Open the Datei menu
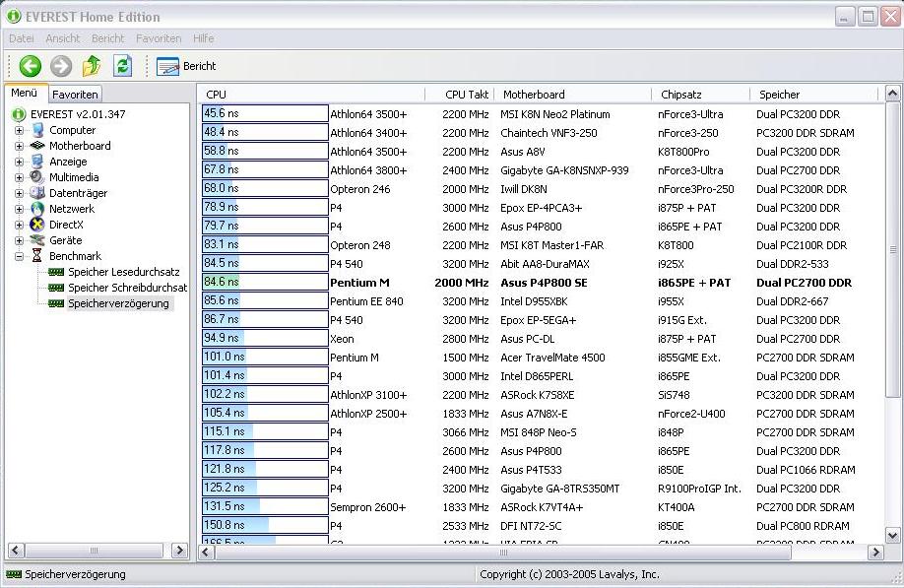 coord(22,38)
